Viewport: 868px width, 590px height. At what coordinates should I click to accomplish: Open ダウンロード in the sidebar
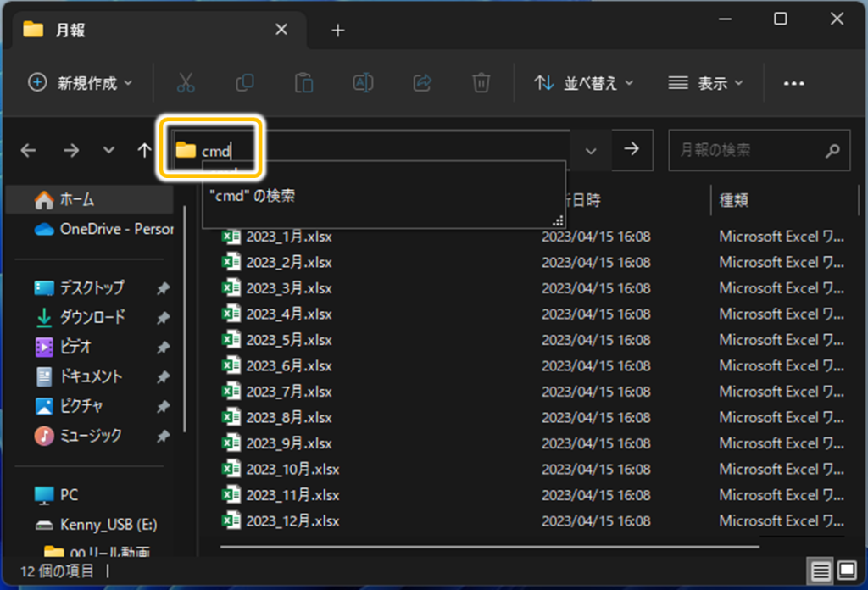click(92, 317)
